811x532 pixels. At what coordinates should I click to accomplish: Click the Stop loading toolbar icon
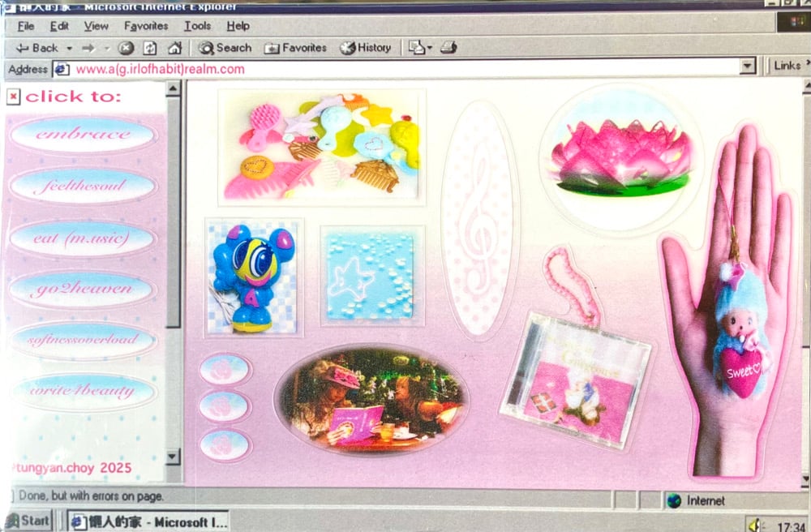pyautogui.click(x=126, y=48)
